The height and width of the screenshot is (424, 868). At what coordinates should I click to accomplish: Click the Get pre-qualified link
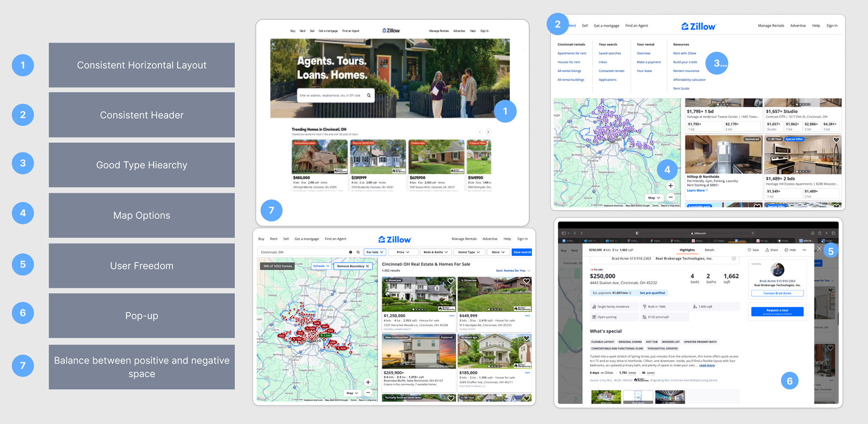tap(652, 293)
